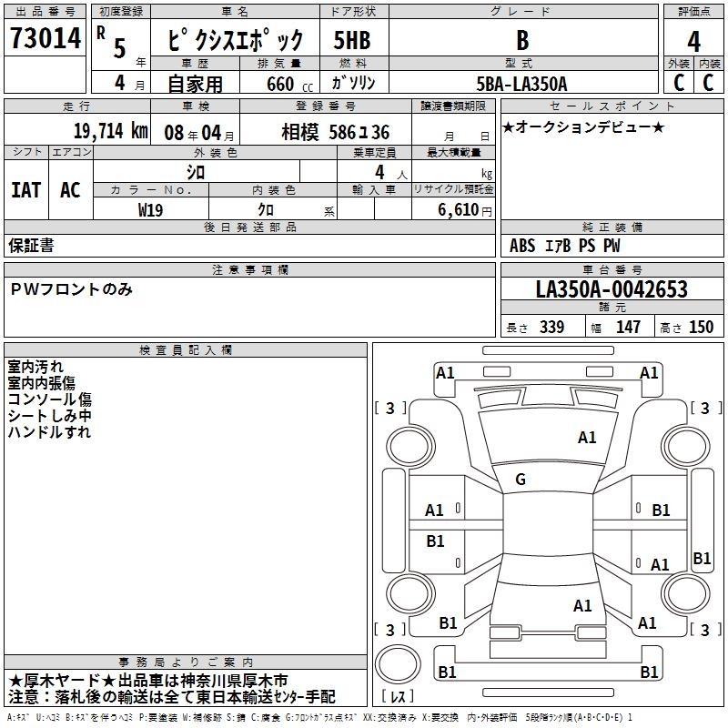Click the [レス] label below the spare tire
The height and width of the screenshot is (728, 728).
[x=398, y=696]
